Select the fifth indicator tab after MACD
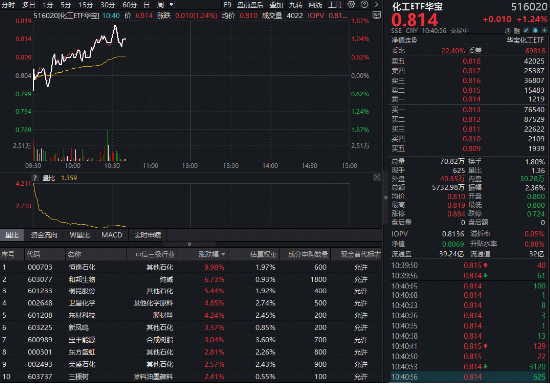Viewport: 550px width, 384px height. 148,235
